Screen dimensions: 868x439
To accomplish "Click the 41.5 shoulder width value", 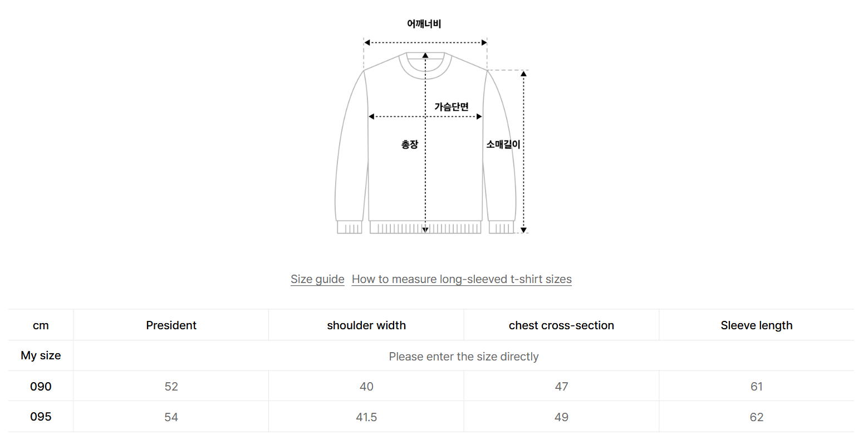I will pos(366,417).
